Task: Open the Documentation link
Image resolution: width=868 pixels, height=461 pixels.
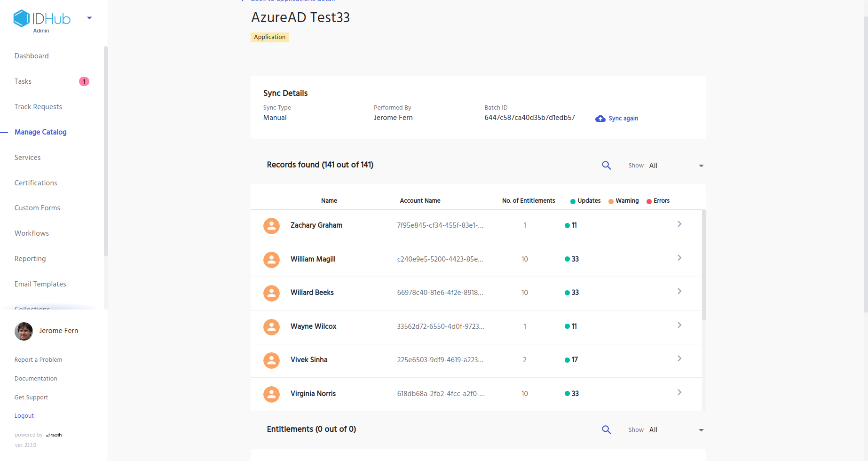Action: (36, 379)
